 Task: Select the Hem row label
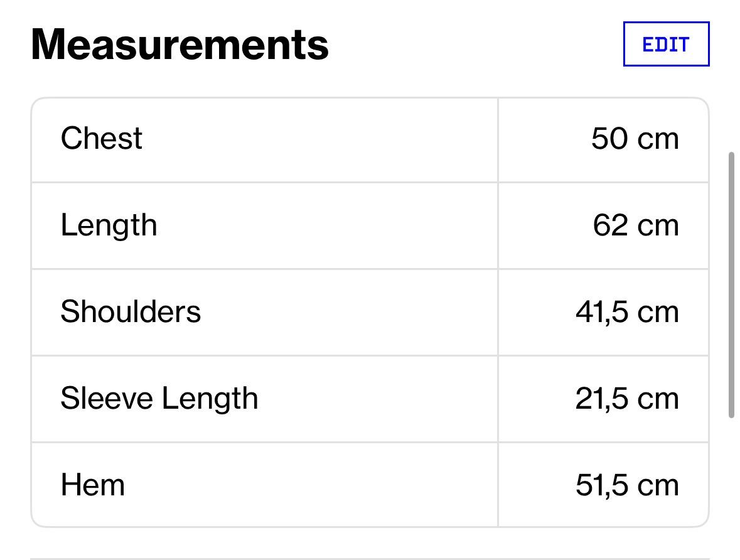click(93, 485)
